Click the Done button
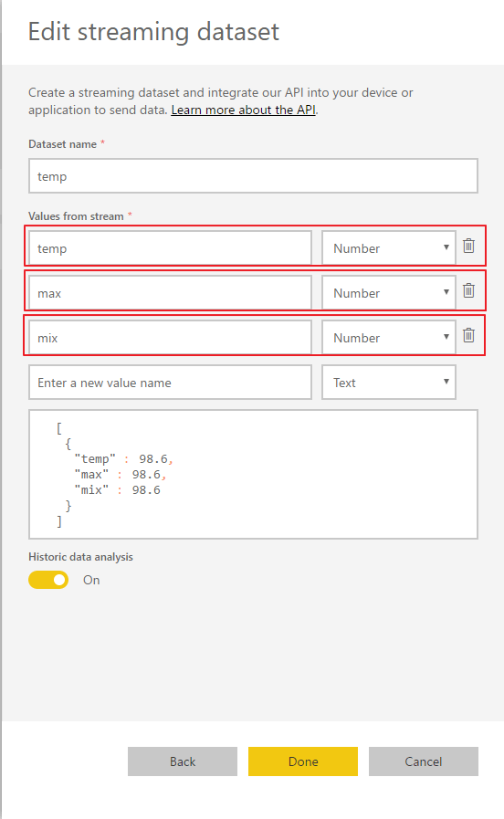The height and width of the screenshot is (819, 504). pyautogui.click(x=303, y=761)
